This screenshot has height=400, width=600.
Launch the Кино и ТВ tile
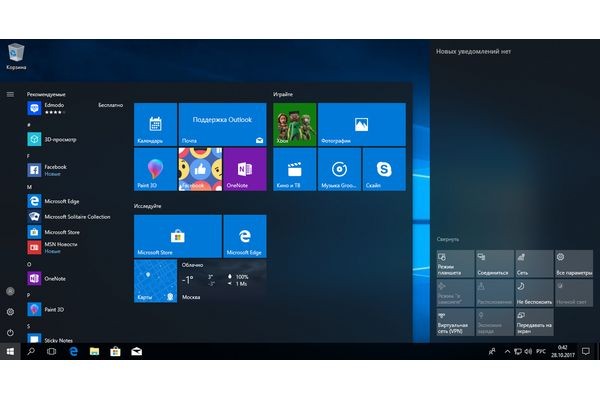click(x=295, y=169)
